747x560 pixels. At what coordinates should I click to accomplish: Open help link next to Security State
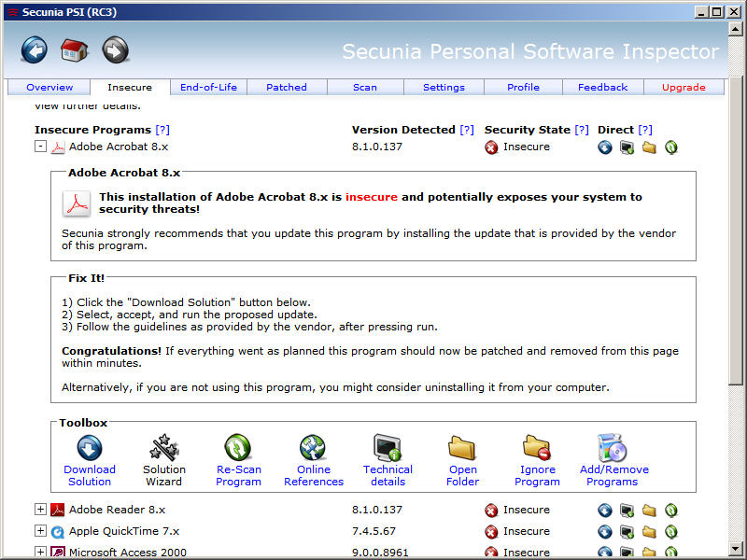(x=582, y=130)
